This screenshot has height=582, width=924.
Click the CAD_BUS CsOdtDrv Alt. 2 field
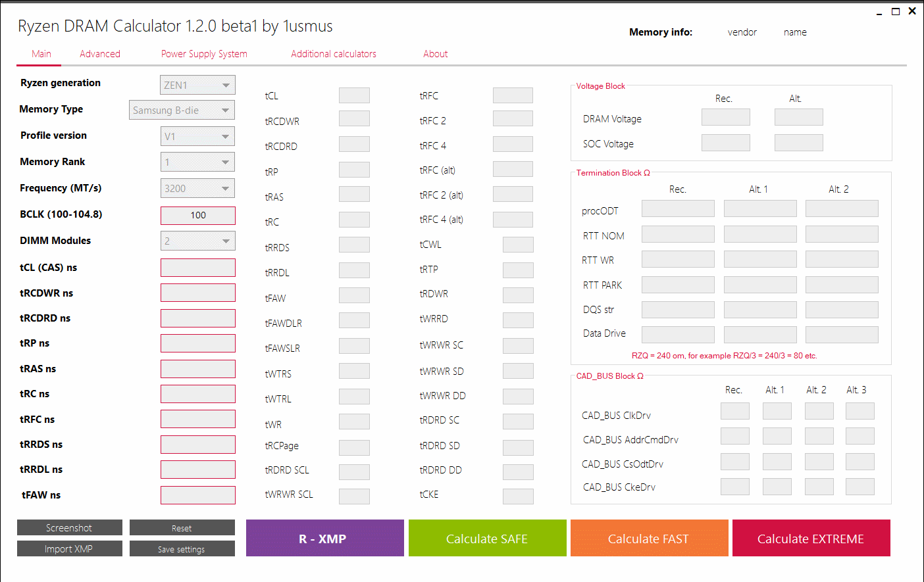[819, 462]
